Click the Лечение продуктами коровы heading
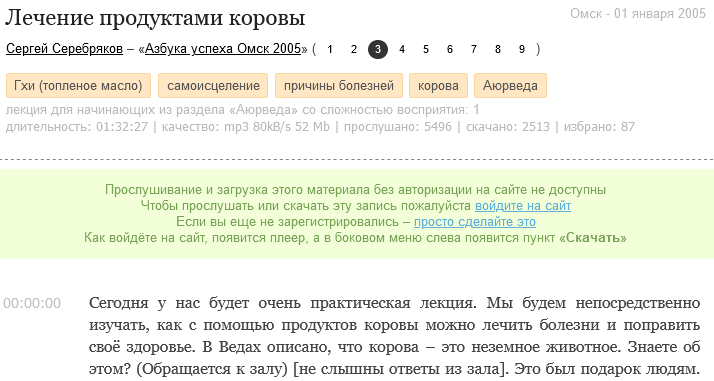Image resolution: width=714 pixels, height=381 pixels. click(155, 18)
